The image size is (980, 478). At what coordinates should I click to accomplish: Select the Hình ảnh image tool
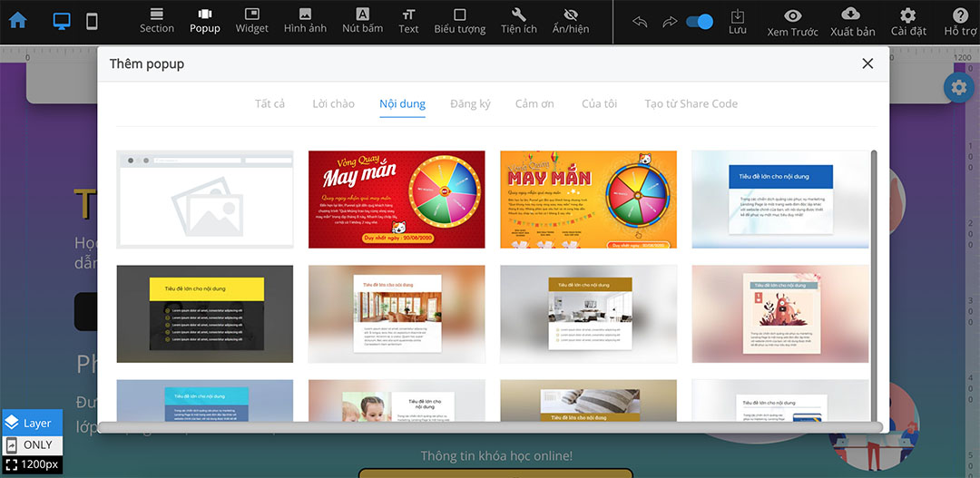(305, 21)
